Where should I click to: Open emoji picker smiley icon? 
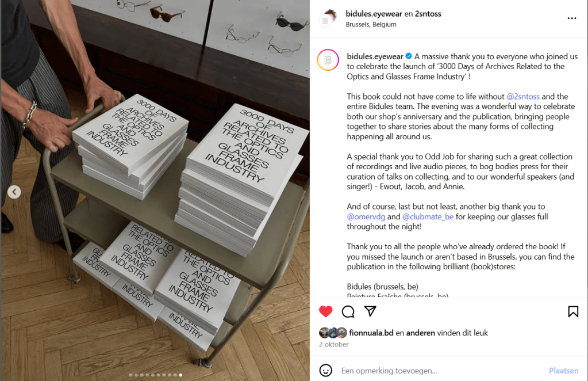point(325,371)
